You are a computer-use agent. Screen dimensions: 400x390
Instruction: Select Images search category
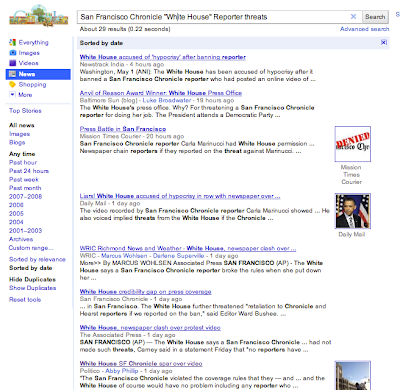point(29,53)
